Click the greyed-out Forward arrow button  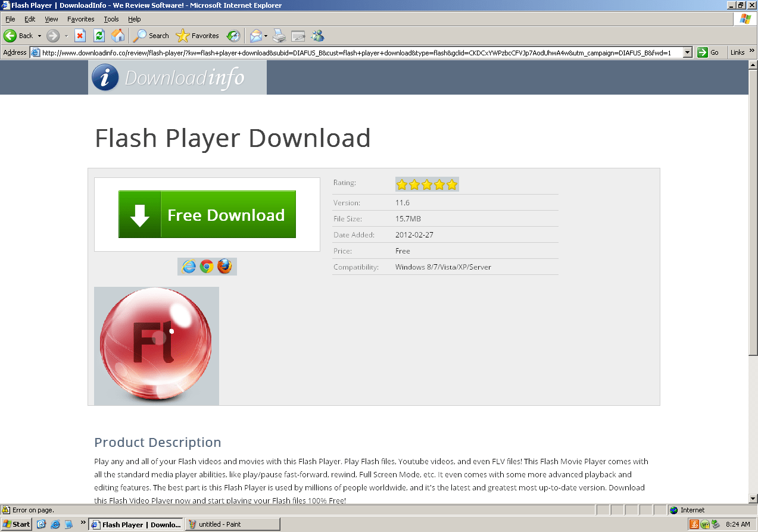53,36
